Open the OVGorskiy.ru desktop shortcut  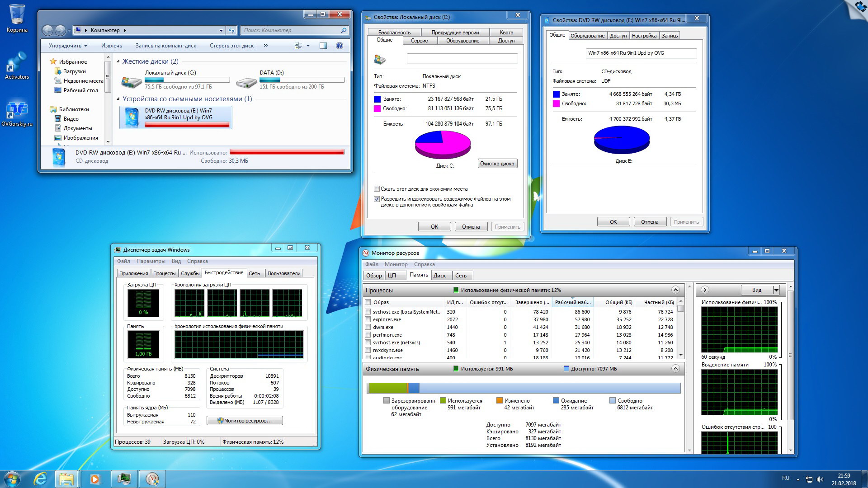tap(17, 111)
